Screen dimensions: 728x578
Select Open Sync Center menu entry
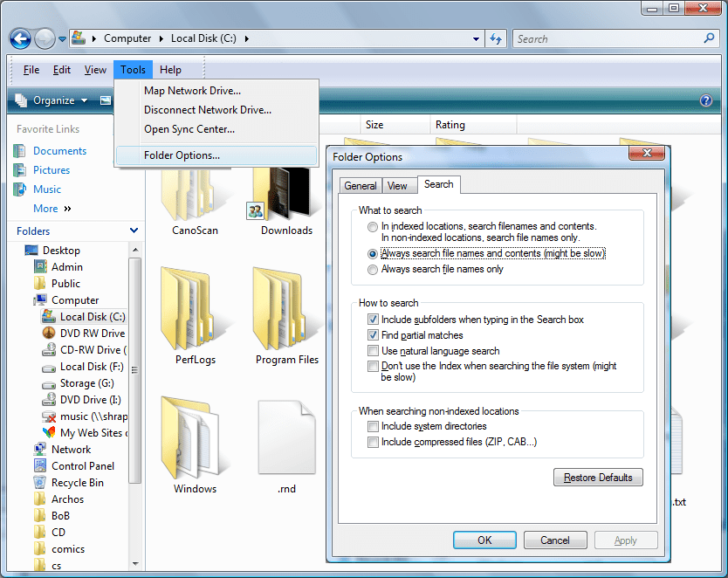[216, 129]
